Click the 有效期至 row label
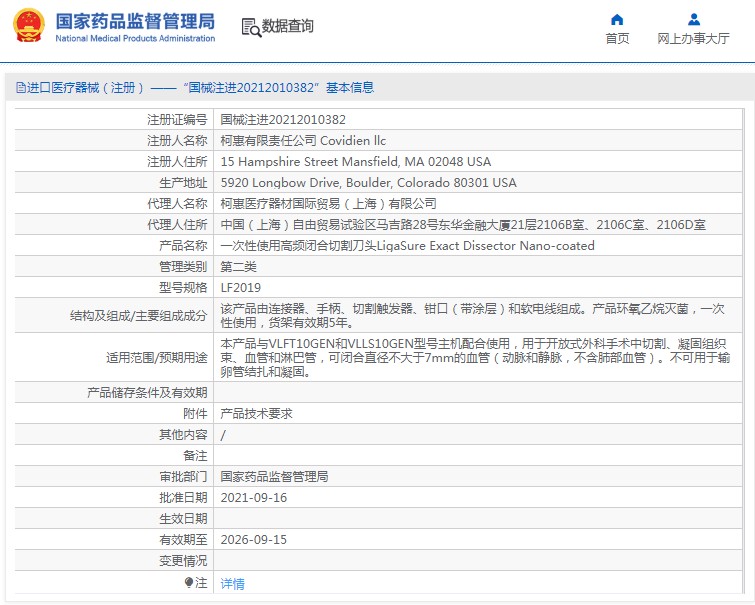The width and height of the screenshot is (755, 605). tap(183, 540)
